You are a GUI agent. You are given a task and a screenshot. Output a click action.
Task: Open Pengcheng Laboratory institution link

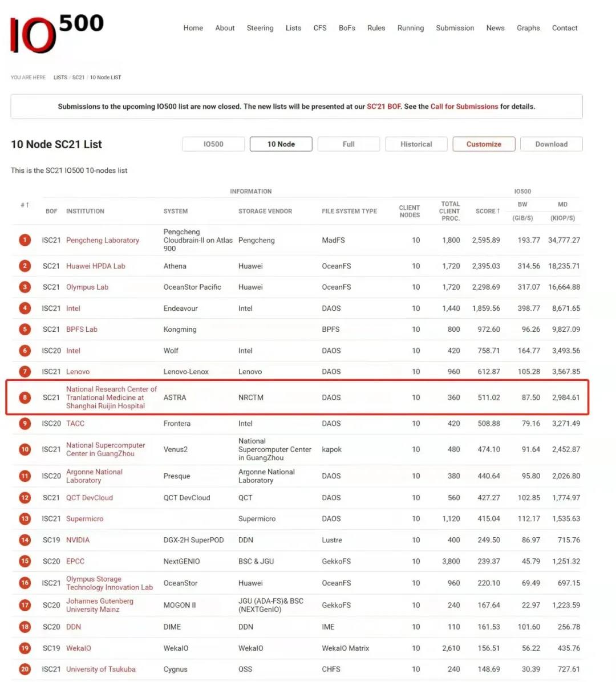pyautogui.click(x=103, y=240)
